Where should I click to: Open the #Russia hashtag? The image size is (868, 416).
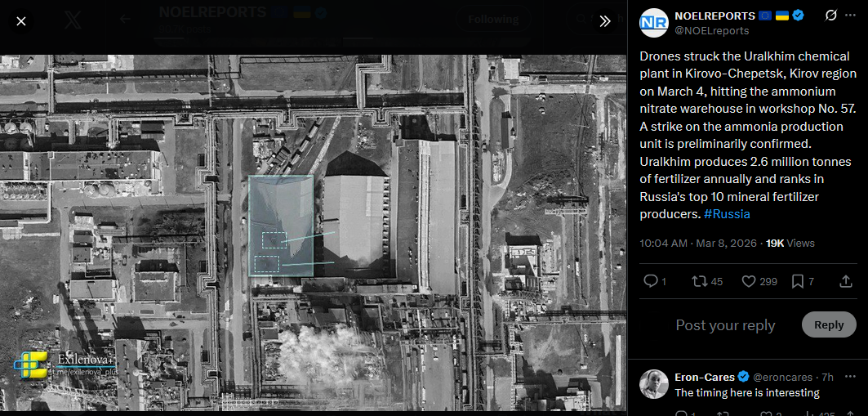[x=727, y=214]
